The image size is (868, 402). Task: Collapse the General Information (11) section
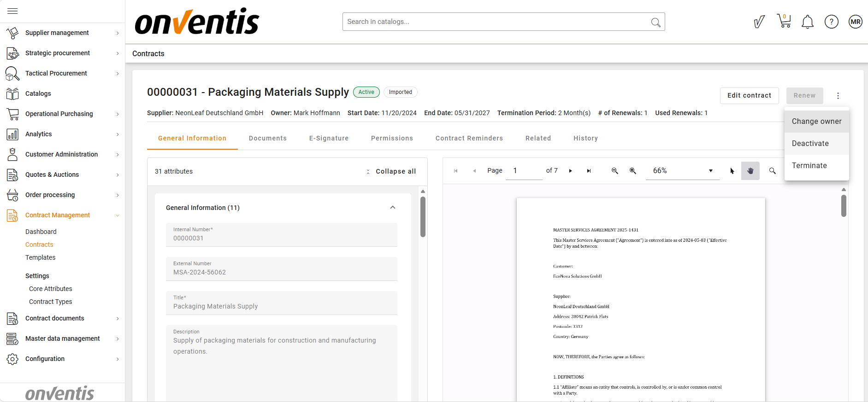[x=392, y=208]
